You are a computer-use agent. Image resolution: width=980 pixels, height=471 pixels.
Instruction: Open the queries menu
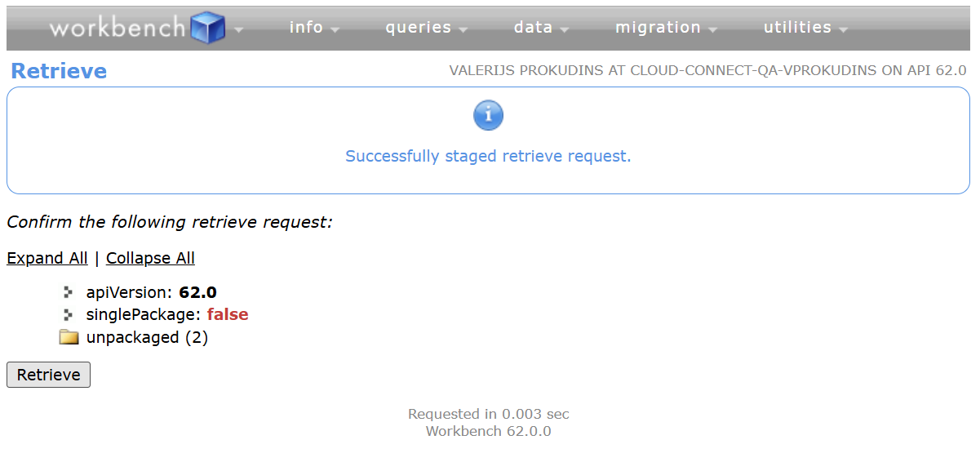click(x=426, y=28)
